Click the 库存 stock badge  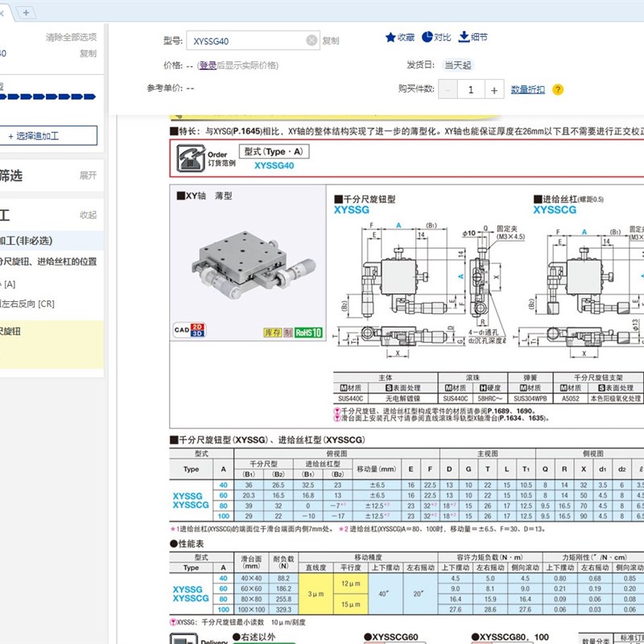point(272,332)
